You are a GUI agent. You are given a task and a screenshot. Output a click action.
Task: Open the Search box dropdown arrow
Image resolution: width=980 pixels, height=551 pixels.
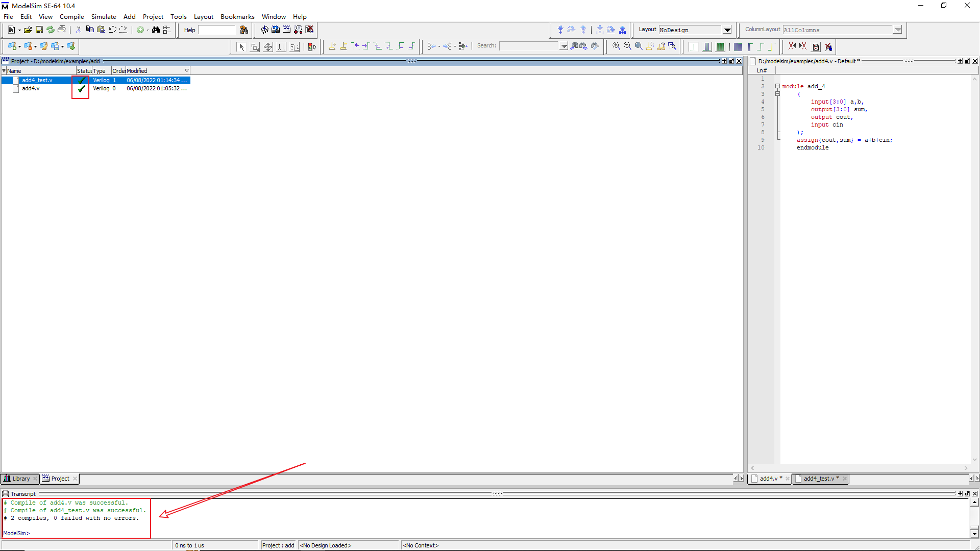coord(563,46)
